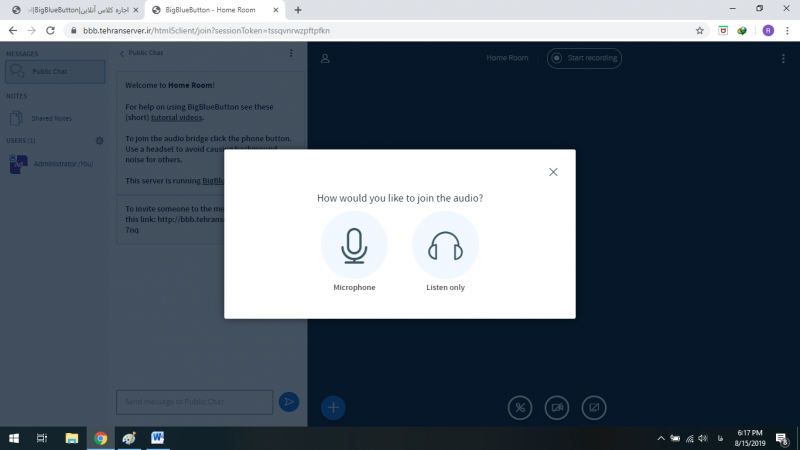Choose Microphone to join audio
Image resolution: width=800 pixels, height=450 pixels.
click(x=354, y=246)
